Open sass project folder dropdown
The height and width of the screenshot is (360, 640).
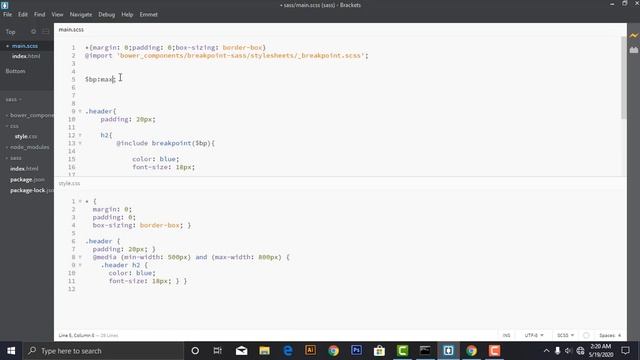(x=14, y=99)
